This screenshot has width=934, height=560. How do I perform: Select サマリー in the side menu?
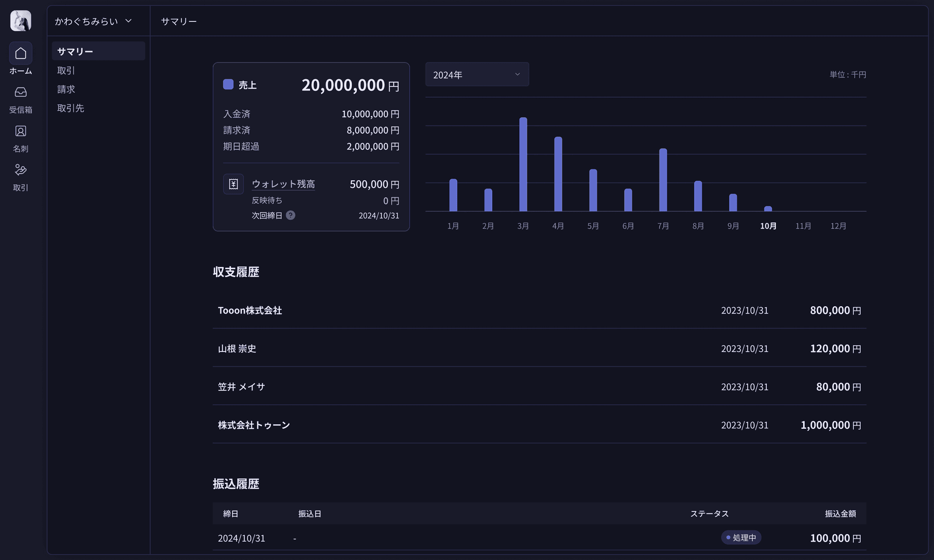click(x=98, y=51)
